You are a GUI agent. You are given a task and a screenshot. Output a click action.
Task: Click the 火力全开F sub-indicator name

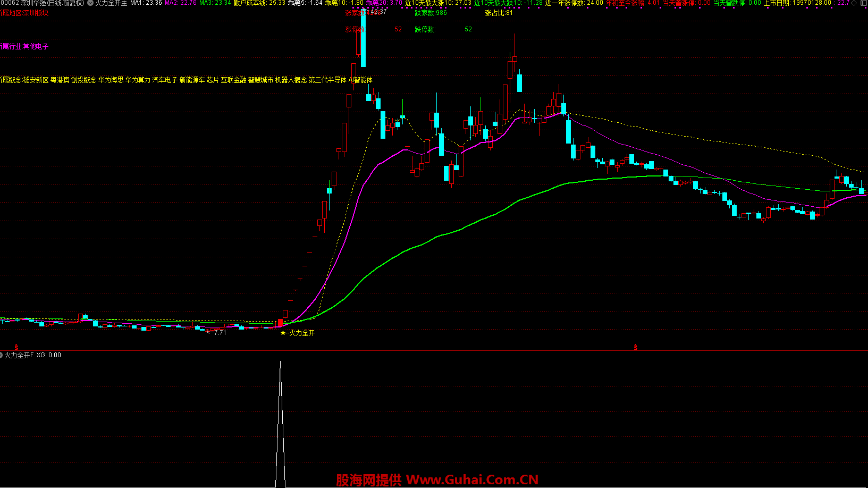click(x=19, y=355)
